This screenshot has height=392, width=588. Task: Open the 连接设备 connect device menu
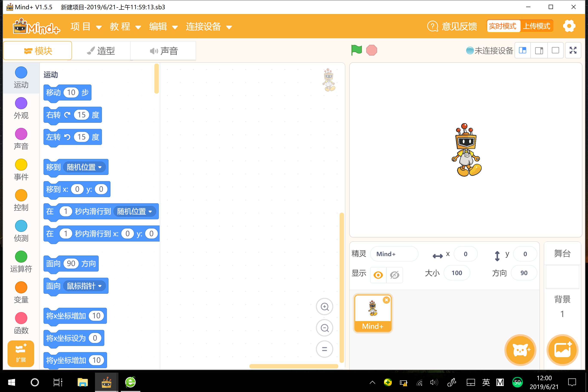coord(209,26)
